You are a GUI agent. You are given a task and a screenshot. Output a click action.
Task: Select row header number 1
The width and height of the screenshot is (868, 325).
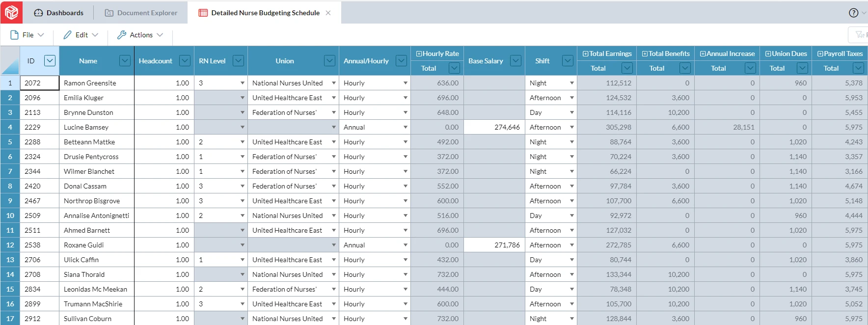point(10,83)
